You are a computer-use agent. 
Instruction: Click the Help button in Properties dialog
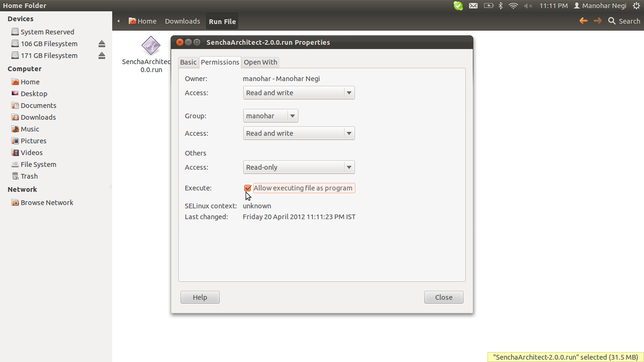click(200, 297)
